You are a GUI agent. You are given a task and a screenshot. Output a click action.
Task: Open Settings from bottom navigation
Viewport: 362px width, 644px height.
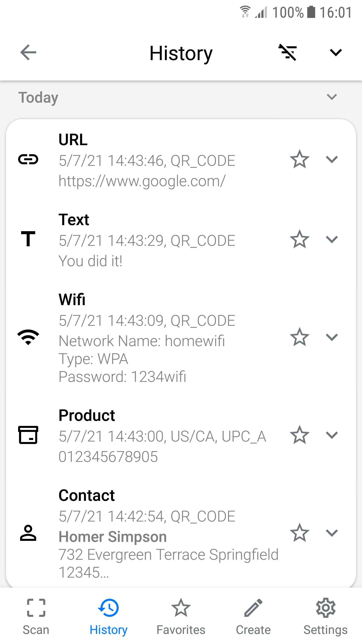[326, 616]
